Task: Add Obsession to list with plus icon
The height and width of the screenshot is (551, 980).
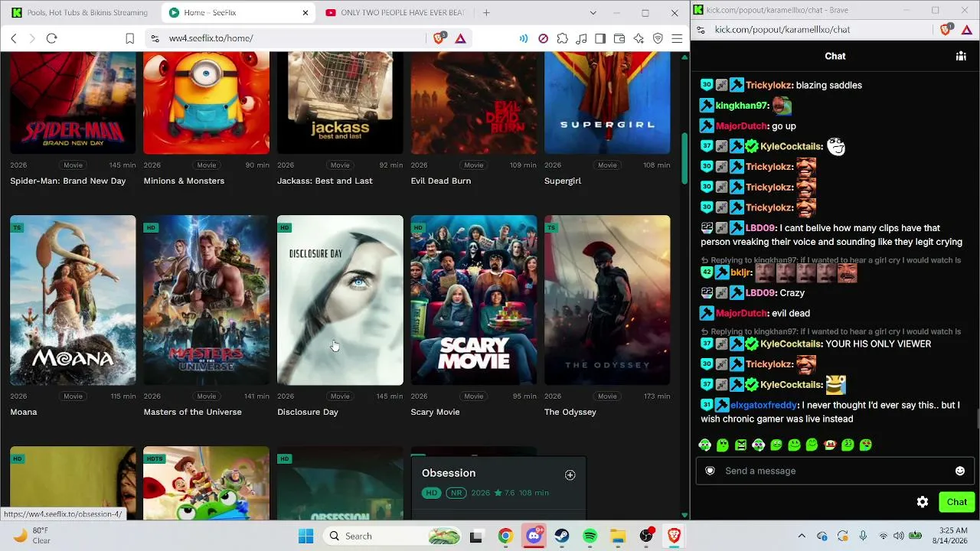Action: tap(570, 475)
